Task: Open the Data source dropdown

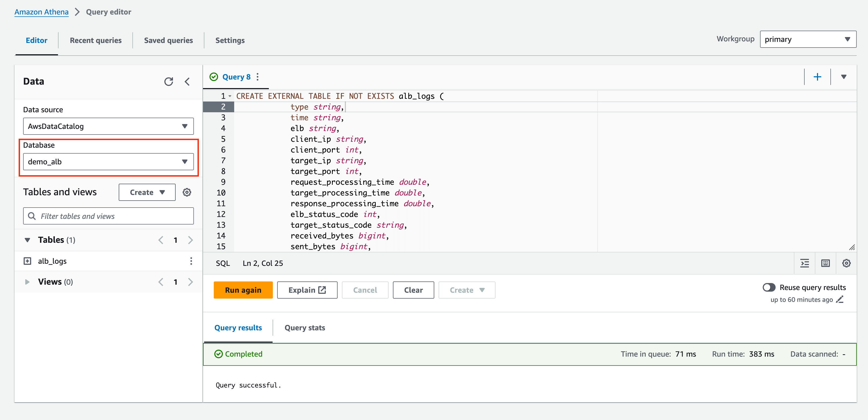Action: coord(108,126)
